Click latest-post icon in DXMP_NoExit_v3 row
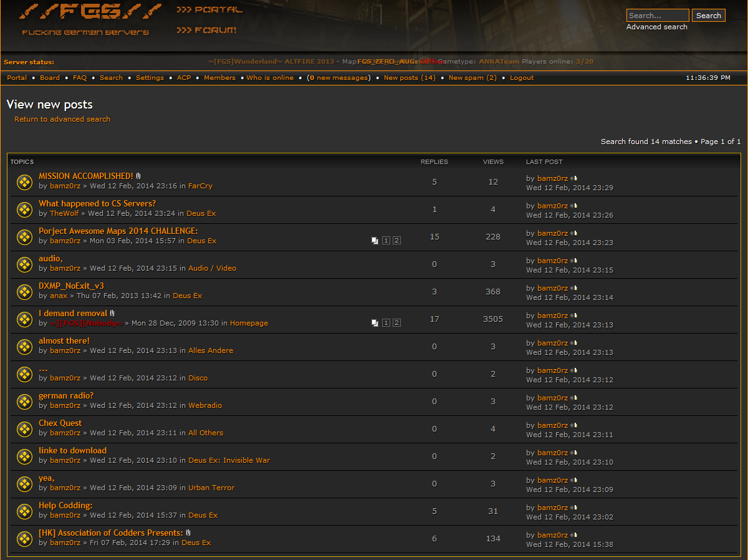This screenshot has width=748, height=560. [x=575, y=288]
